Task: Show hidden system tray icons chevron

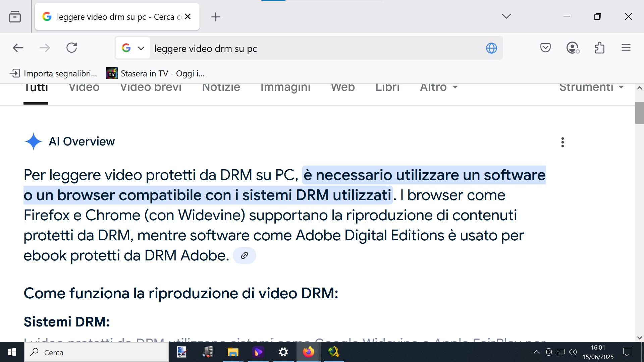Action: 537,352
